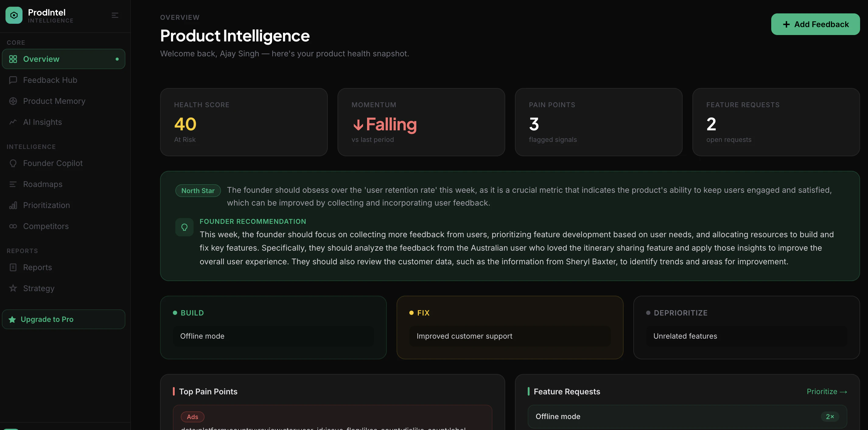The image size is (868, 430).
Task: Click the Strategy star icon
Action: (13, 288)
